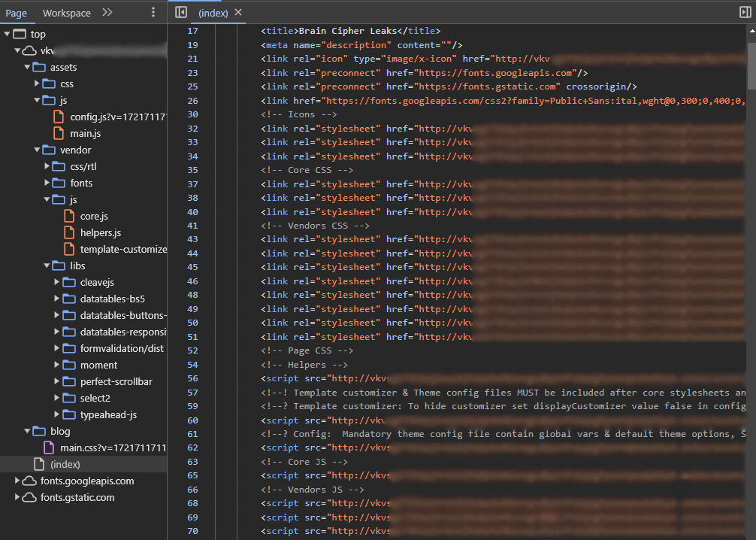This screenshot has width=756, height=540.
Task: Open helpers.js in the vendor js folder
Action: (100, 232)
